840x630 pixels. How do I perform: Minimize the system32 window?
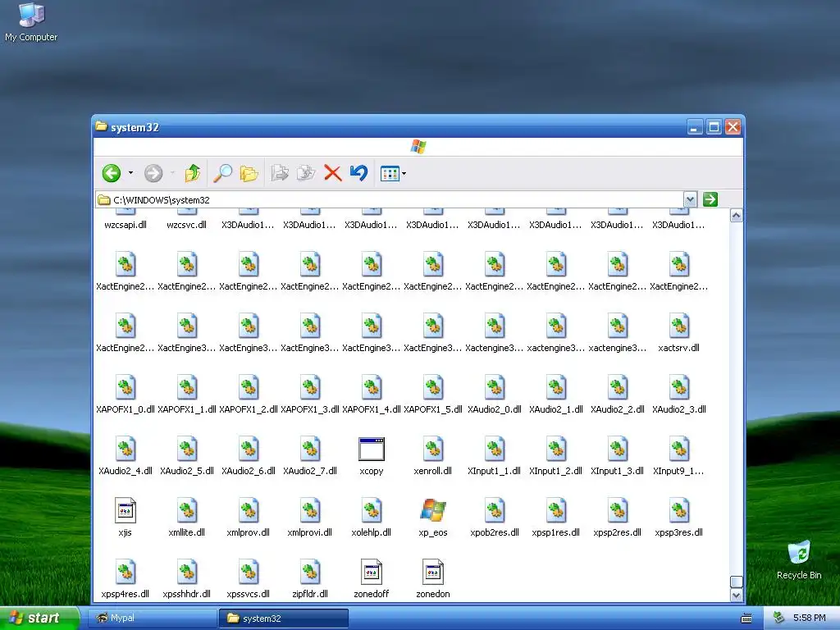[695, 127]
